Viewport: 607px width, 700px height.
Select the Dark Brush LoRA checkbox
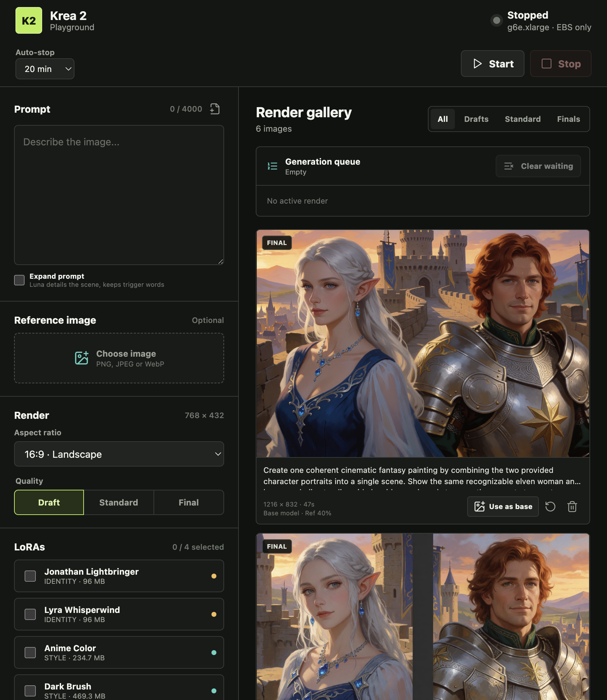click(30, 691)
